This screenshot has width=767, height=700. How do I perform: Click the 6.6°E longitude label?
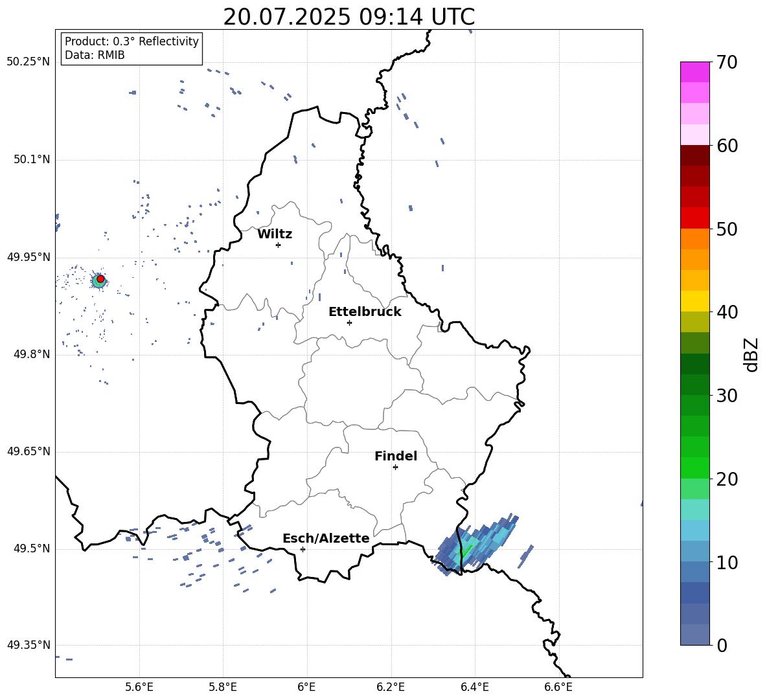tap(558, 687)
